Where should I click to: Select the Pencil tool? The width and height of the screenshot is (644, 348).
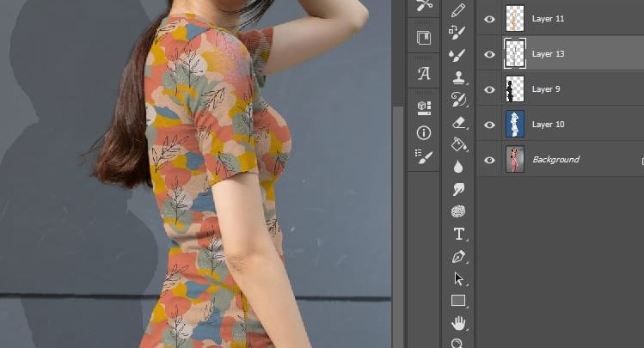click(458, 9)
